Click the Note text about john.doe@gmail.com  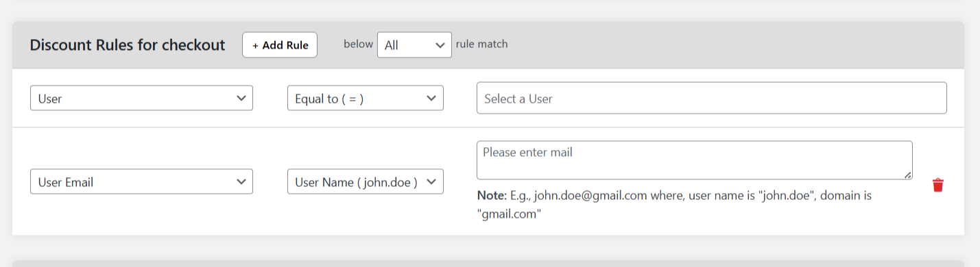[674, 205]
